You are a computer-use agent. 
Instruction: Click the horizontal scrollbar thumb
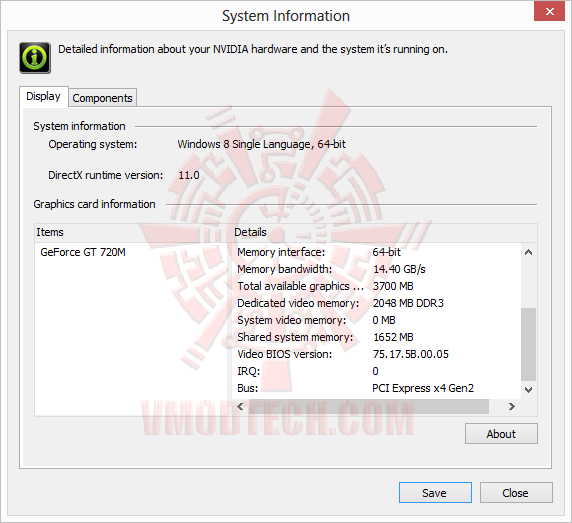[x=368, y=406]
